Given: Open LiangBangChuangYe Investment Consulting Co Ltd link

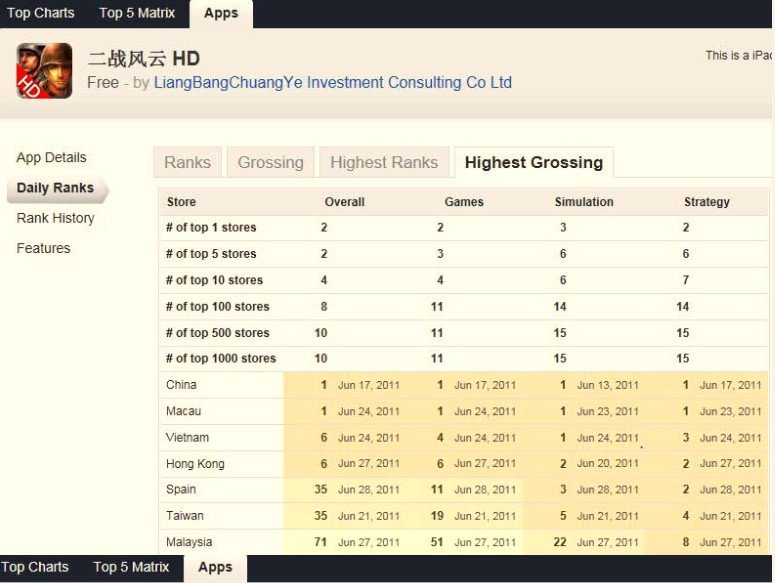Looking at the screenshot, I should point(333,82).
